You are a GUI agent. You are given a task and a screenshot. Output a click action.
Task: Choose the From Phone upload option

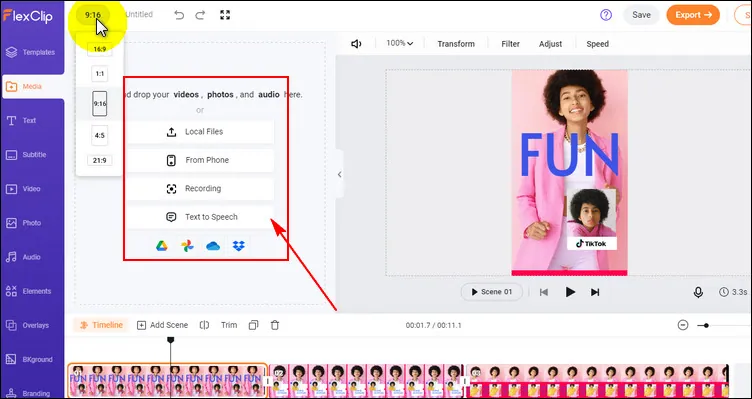[200, 160]
